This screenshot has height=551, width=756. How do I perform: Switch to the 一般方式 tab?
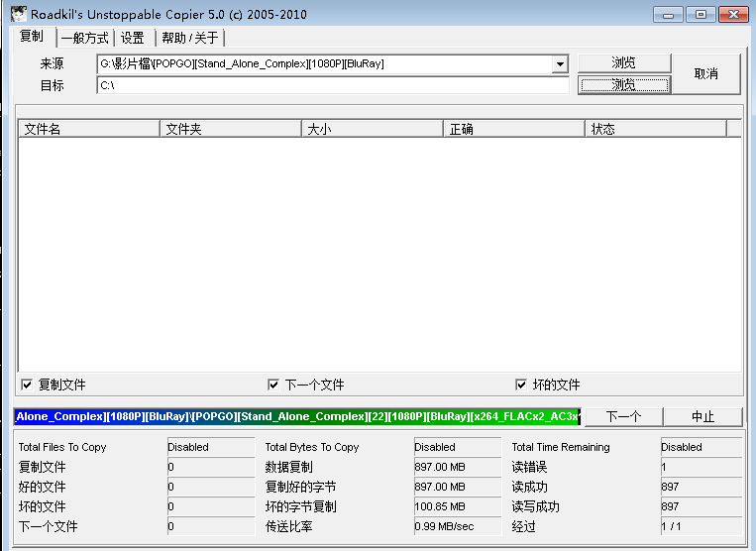pos(85,38)
